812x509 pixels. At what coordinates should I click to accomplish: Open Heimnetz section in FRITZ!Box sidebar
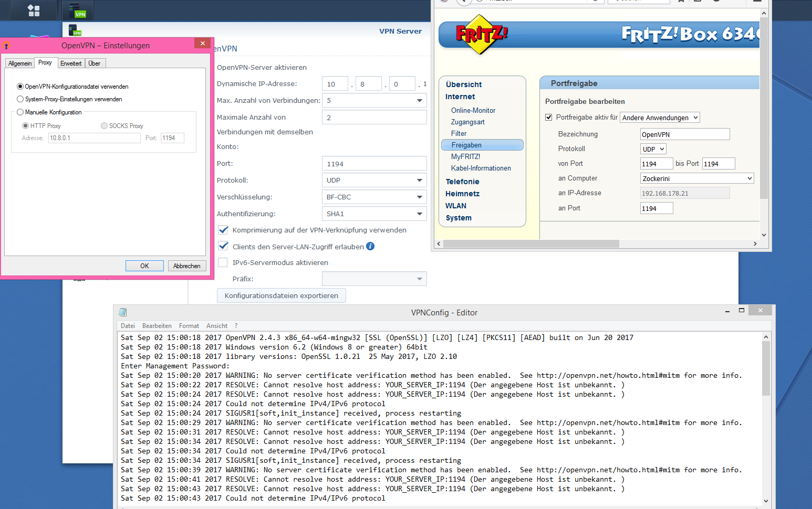(462, 194)
